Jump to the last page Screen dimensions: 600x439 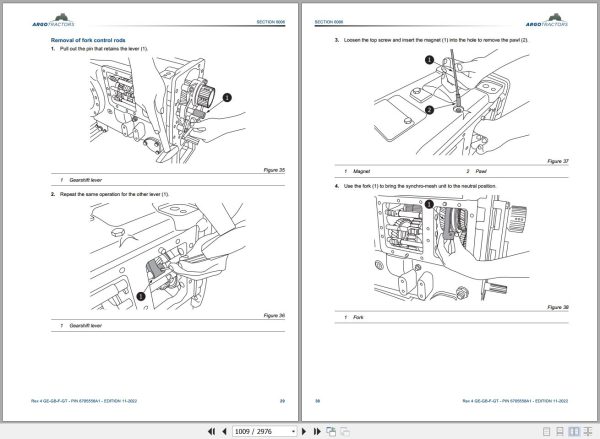coord(317,431)
